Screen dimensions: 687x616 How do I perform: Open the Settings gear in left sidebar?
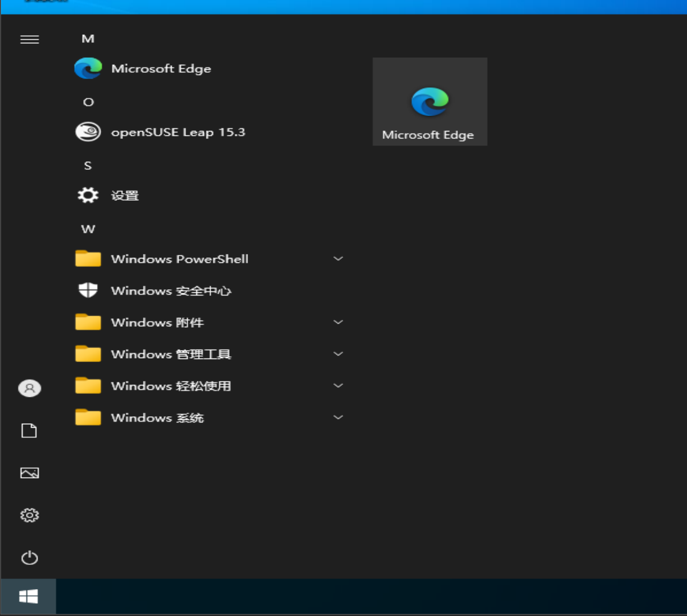pos(29,515)
